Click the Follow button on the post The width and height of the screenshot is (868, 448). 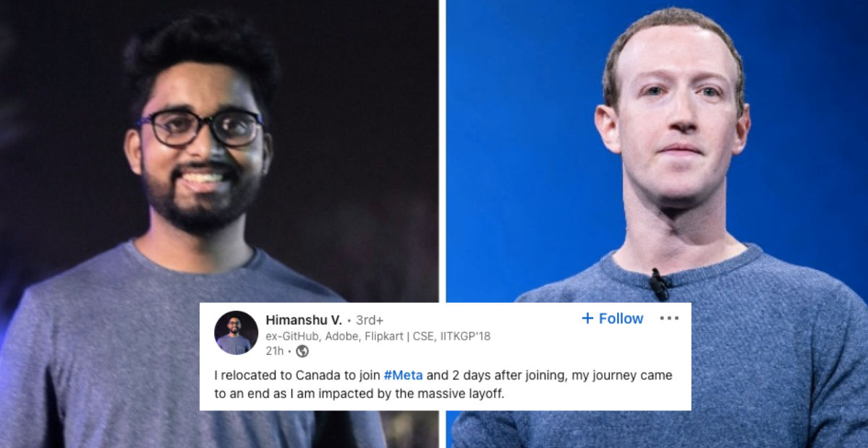pos(612,319)
